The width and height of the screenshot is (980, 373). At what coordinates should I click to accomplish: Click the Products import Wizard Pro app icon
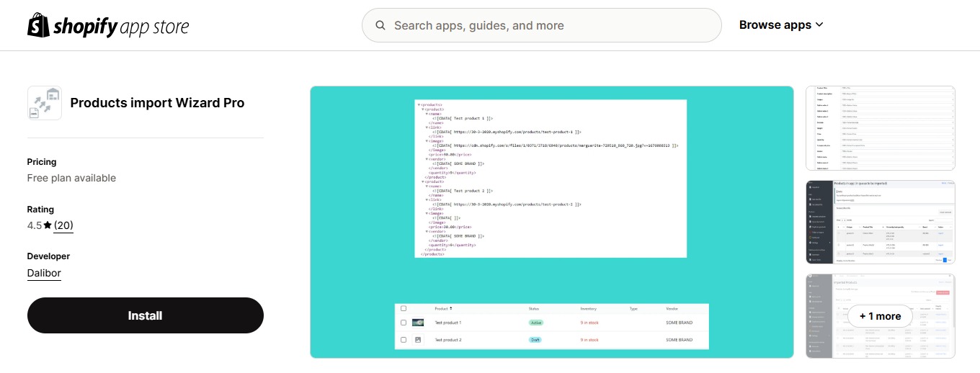(x=45, y=103)
